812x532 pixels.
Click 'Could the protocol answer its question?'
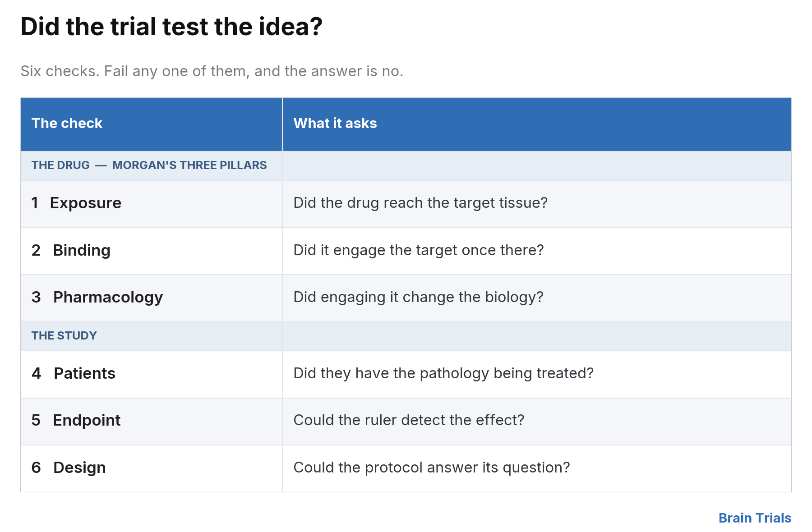[x=432, y=468]
